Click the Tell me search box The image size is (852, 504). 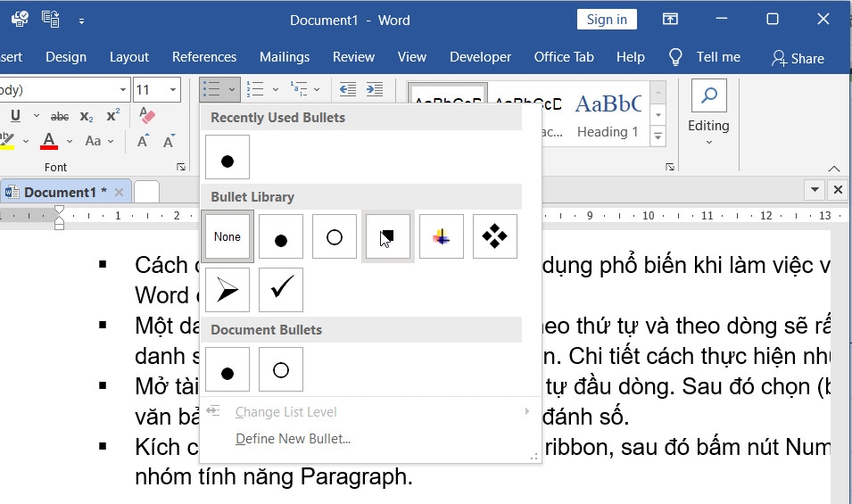point(705,57)
